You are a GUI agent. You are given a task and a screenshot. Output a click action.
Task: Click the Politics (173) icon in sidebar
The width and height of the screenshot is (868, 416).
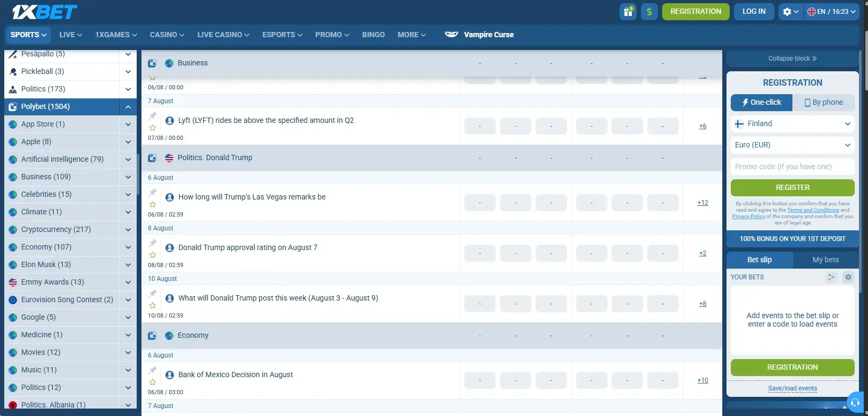pos(13,89)
